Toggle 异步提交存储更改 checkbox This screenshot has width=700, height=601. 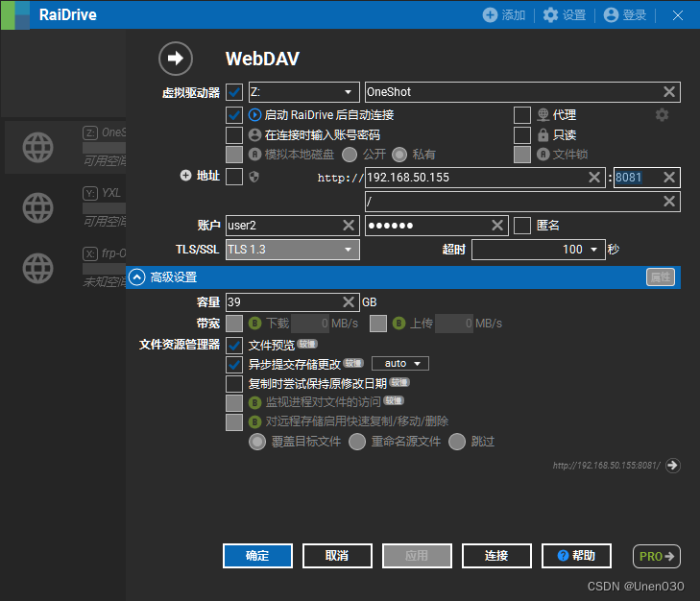[x=234, y=365]
